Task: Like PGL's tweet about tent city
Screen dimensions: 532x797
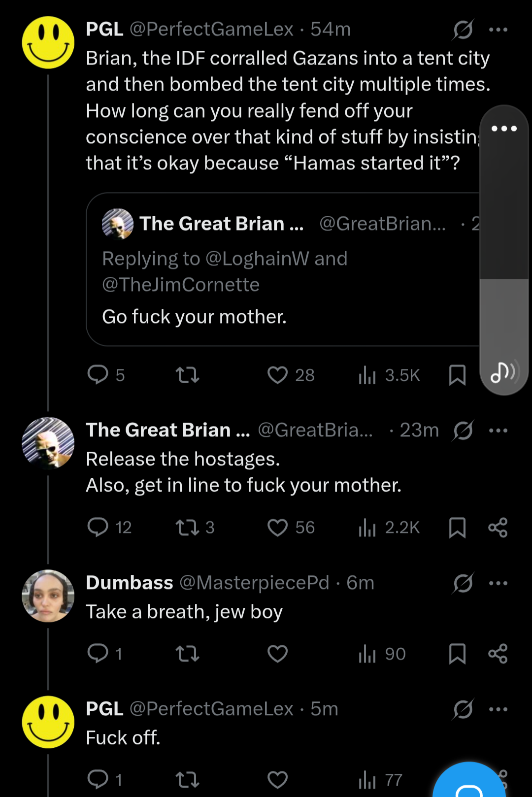Action: click(x=277, y=375)
